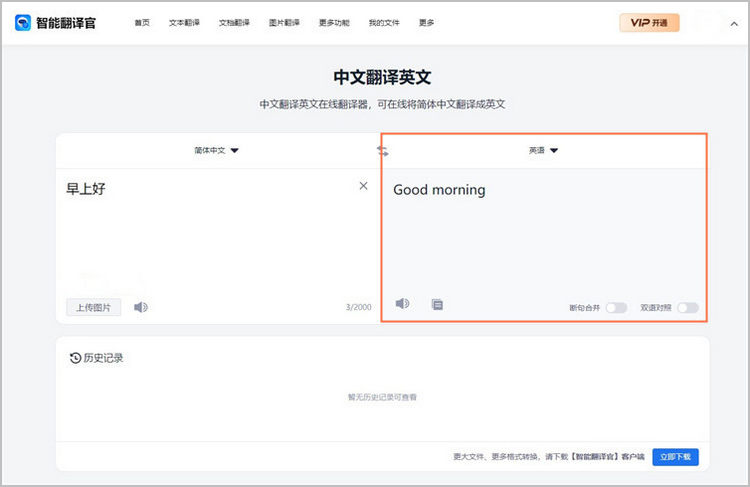Image resolution: width=750 pixels, height=487 pixels.
Task: Copy the translated text result
Action: click(x=437, y=304)
